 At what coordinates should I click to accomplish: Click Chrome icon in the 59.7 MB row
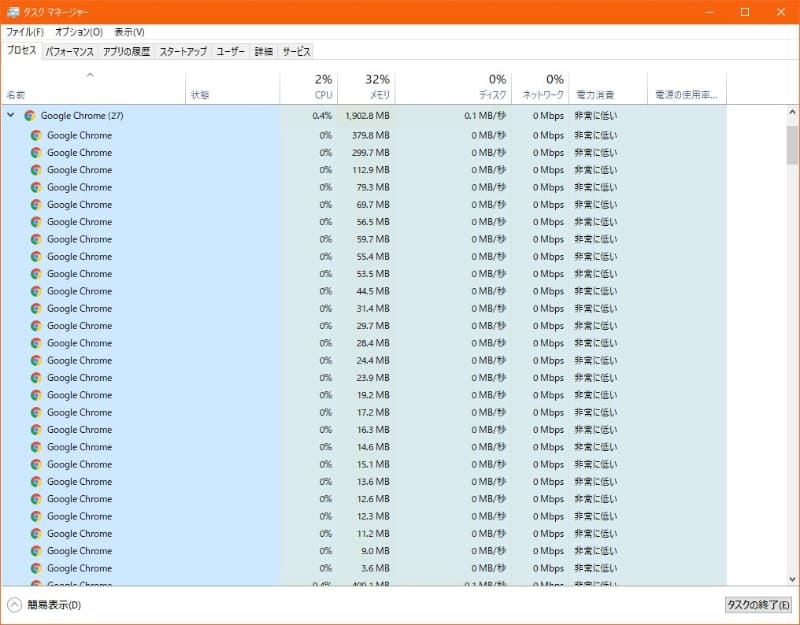(x=36, y=239)
